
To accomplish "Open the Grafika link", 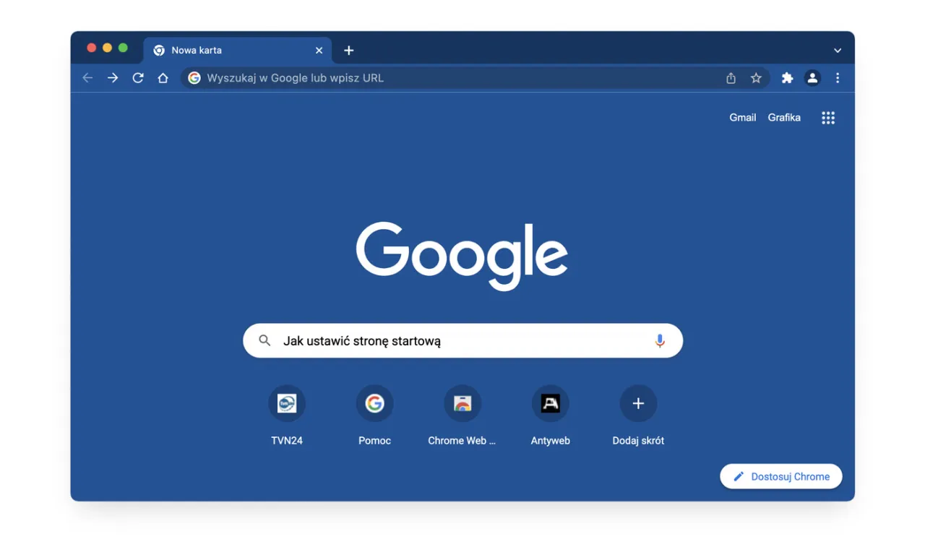I will 784,117.
